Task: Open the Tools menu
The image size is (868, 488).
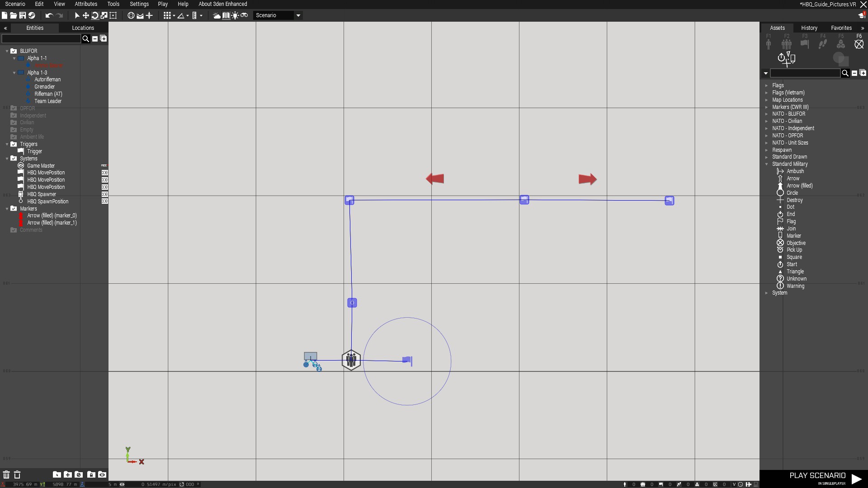Action: [113, 4]
